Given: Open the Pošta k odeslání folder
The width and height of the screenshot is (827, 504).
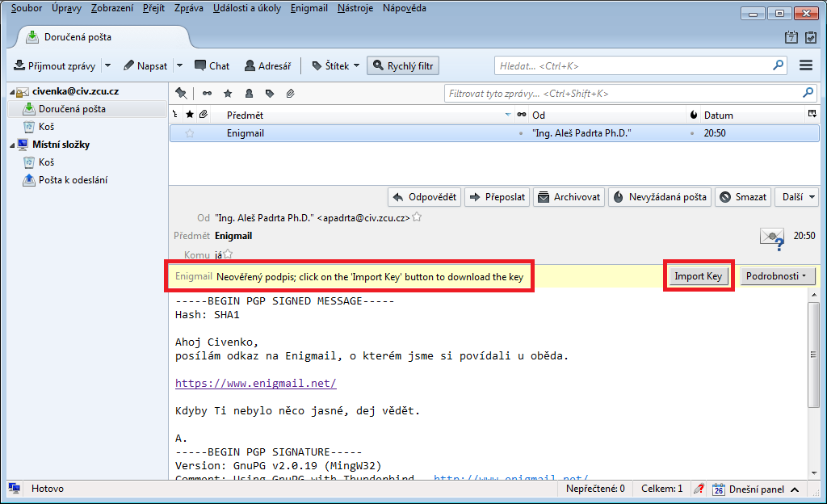Looking at the screenshot, I should point(65,180).
